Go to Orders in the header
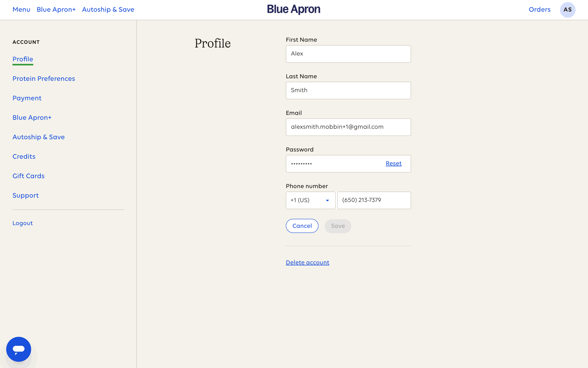Viewport: 588px width, 368px height. 540,10
